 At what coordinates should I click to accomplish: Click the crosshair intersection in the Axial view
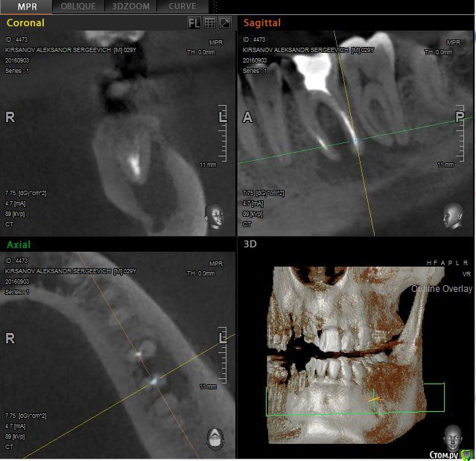click(x=154, y=381)
